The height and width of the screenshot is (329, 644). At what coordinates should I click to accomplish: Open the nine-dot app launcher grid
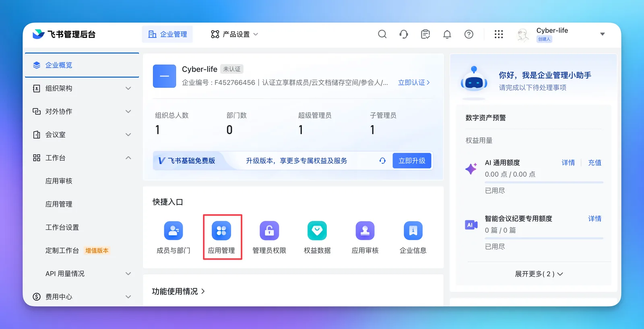(x=499, y=34)
